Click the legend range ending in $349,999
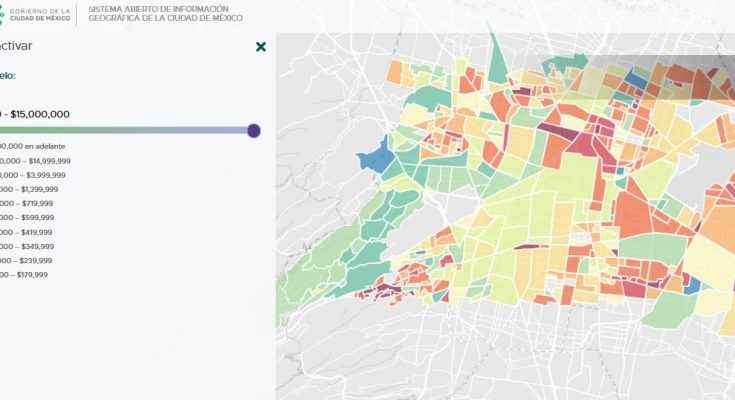 point(27,246)
